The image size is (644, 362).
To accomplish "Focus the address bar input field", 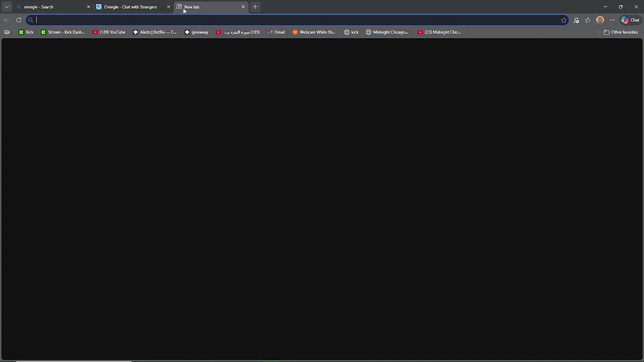I will [297, 20].
